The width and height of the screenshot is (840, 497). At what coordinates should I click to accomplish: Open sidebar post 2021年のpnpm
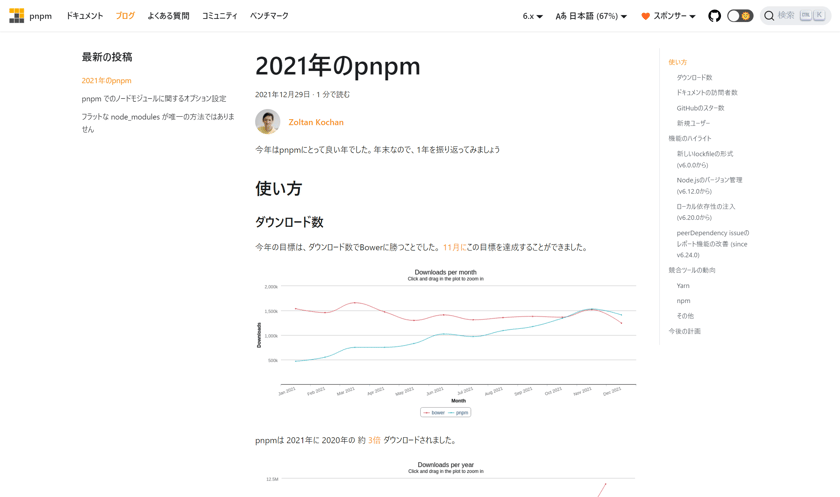pyautogui.click(x=106, y=80)
